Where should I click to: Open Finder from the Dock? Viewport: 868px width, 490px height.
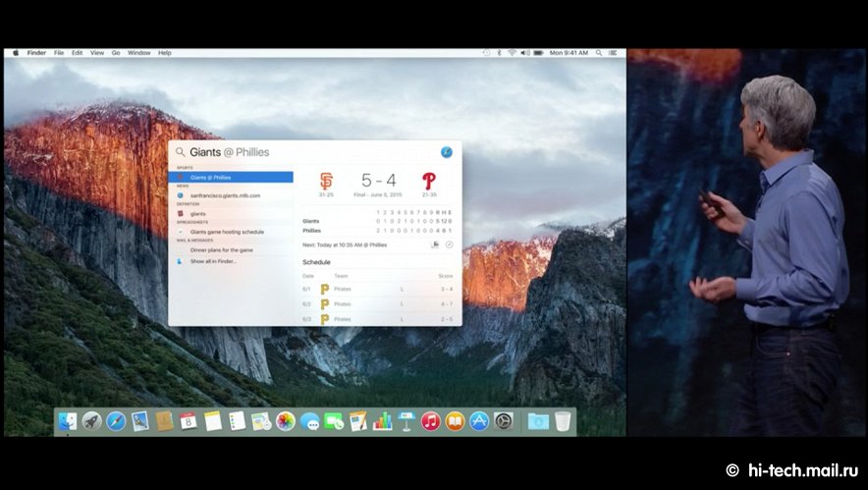68,421
